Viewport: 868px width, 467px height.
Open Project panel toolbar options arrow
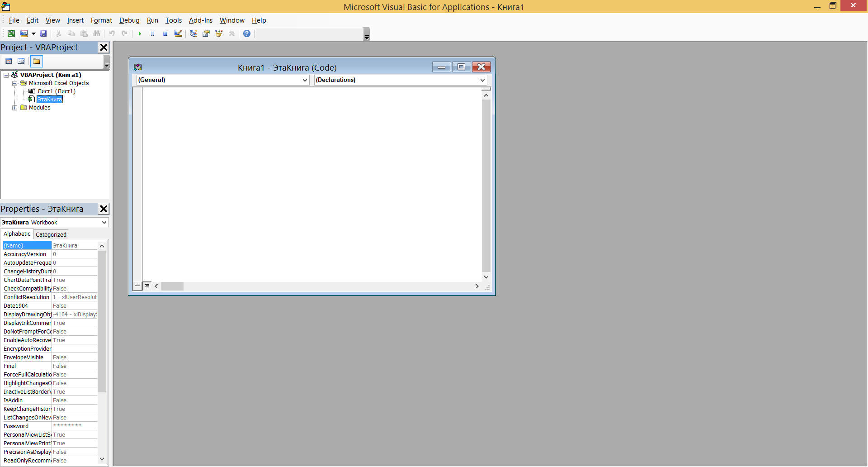(107, 62)
